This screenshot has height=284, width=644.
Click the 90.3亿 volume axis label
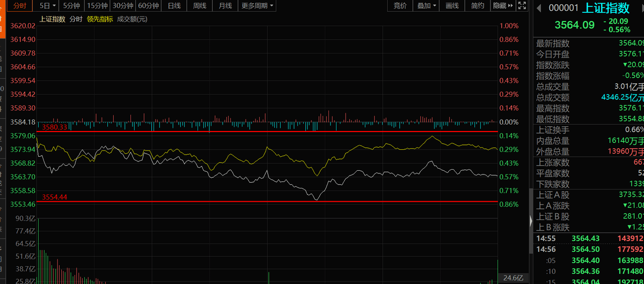pos(25,218)
